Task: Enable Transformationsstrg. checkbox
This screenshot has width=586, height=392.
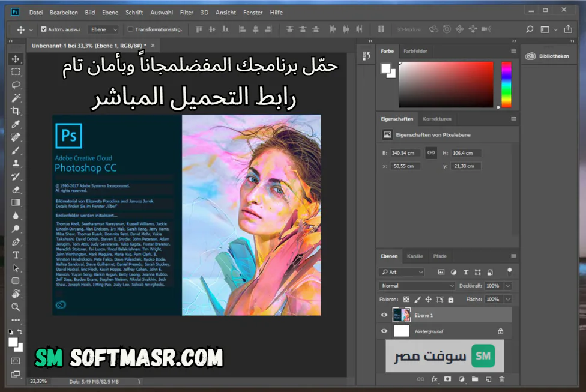Action: click(130, 29)
